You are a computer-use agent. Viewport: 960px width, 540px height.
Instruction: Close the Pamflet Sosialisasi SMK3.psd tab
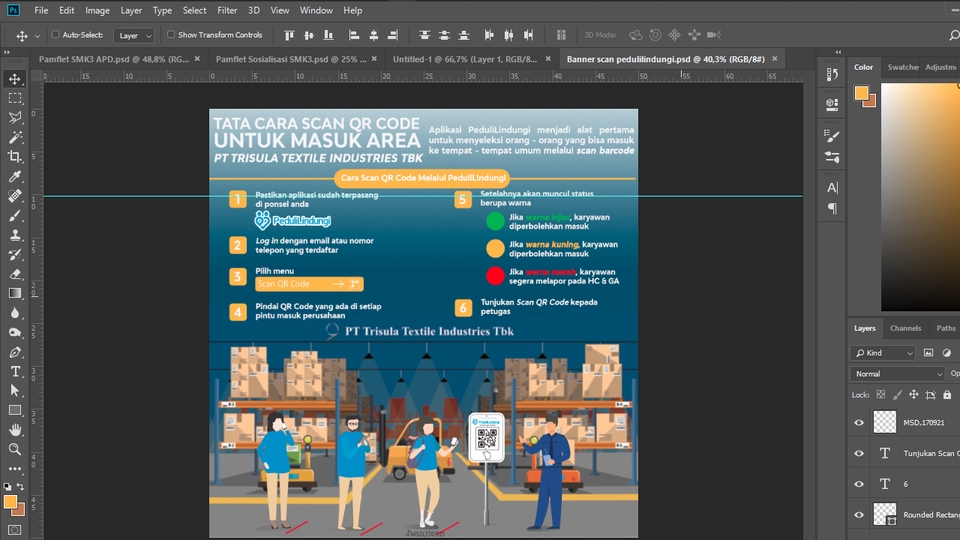click(374, 59)
